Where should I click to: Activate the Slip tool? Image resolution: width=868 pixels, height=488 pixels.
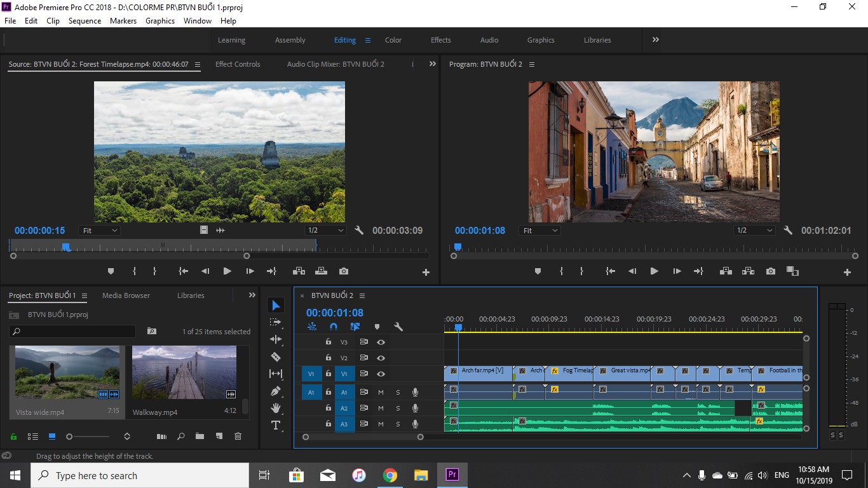276,374
